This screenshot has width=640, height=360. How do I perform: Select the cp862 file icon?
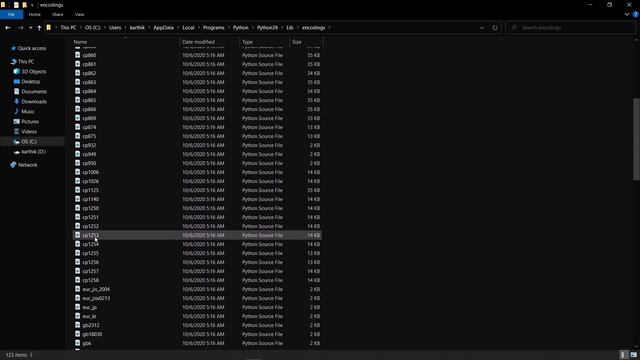tap(78, 73)
